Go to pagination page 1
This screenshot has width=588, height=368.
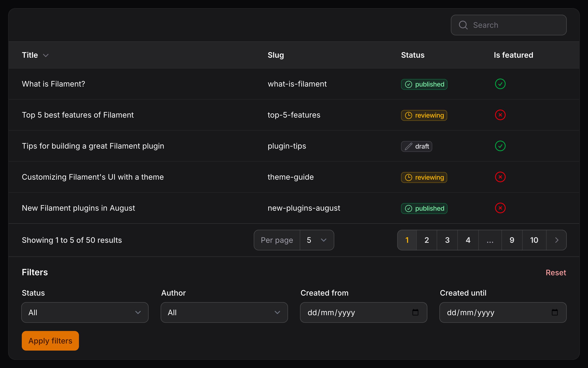click(x=407, y=240)
